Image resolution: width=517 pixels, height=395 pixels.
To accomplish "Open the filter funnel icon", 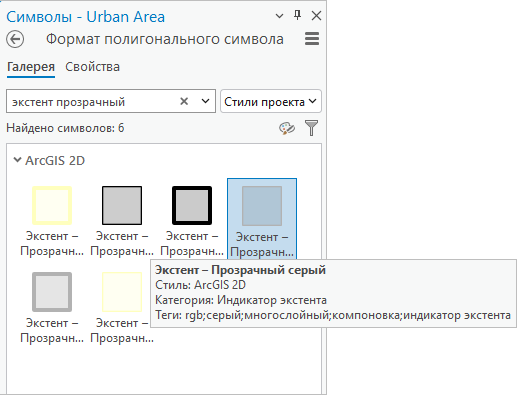I will (x=311, y=128).
